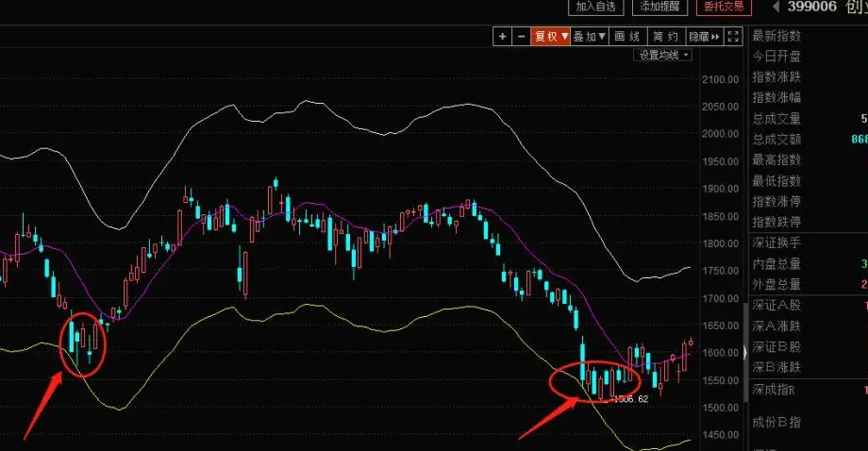Open the 叠加 overlay dropdown

pos(590,37)
